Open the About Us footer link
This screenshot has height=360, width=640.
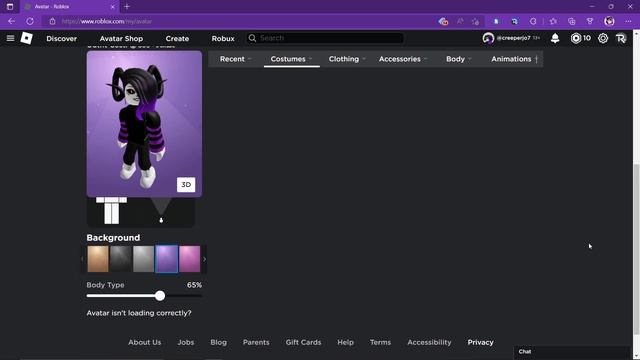[x=144, y=342]
